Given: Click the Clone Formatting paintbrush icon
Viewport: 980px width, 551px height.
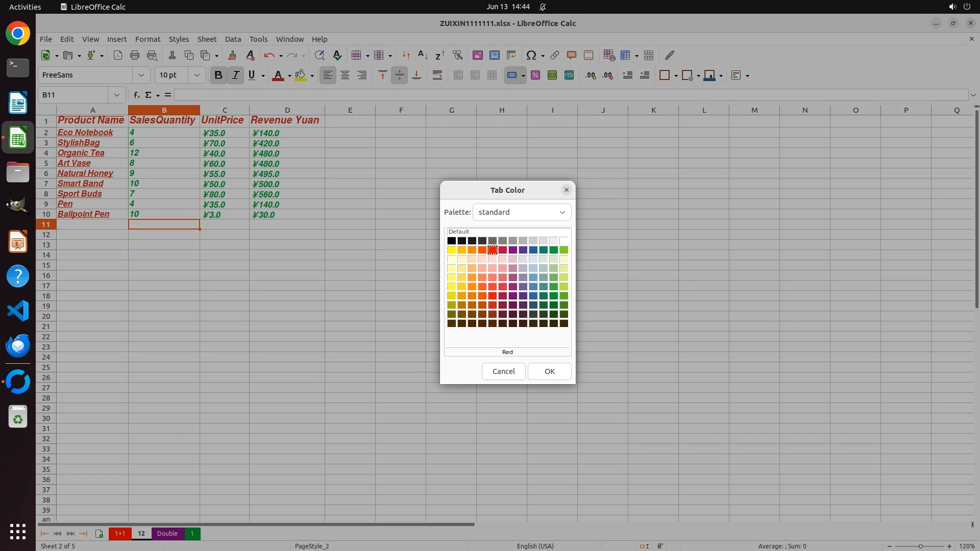Looking at the screenshot, I should tap(232, 56).
